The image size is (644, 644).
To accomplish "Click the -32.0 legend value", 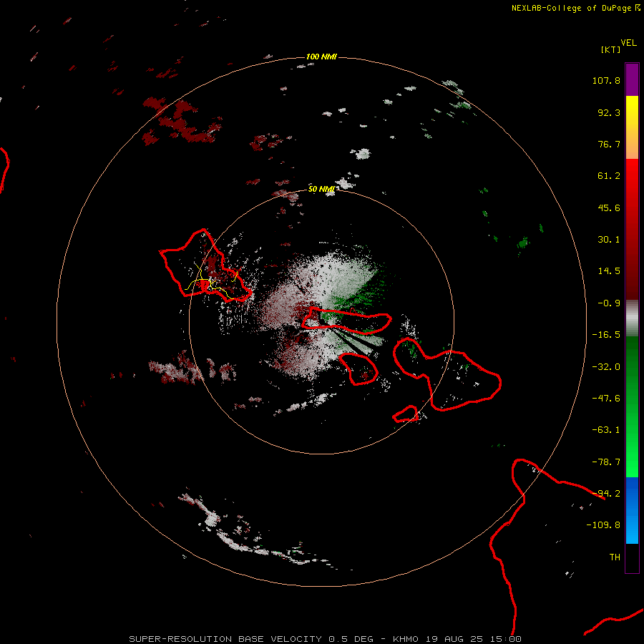I will point(606,367).
